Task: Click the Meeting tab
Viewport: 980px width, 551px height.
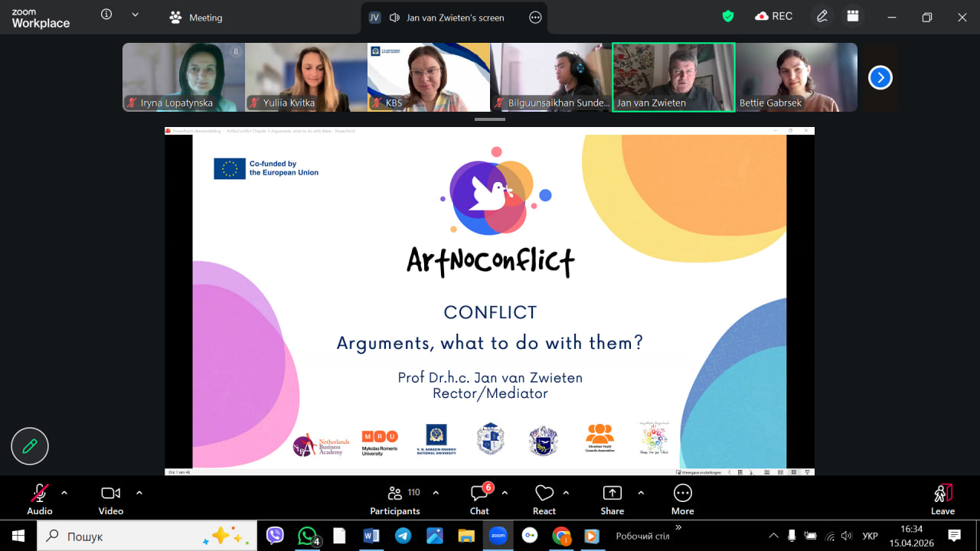Action: [x=196, y=18]
